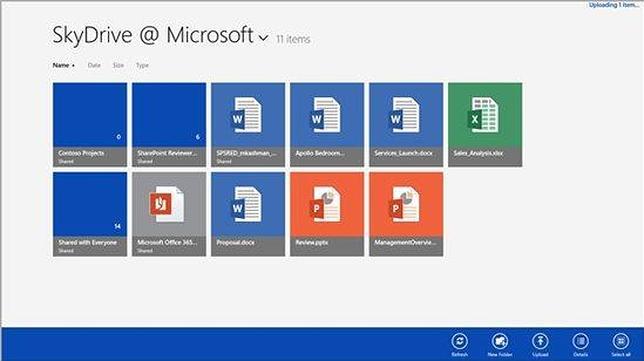Expand the SkyDrive @ Microsoft location dropdown

[263, 38]
